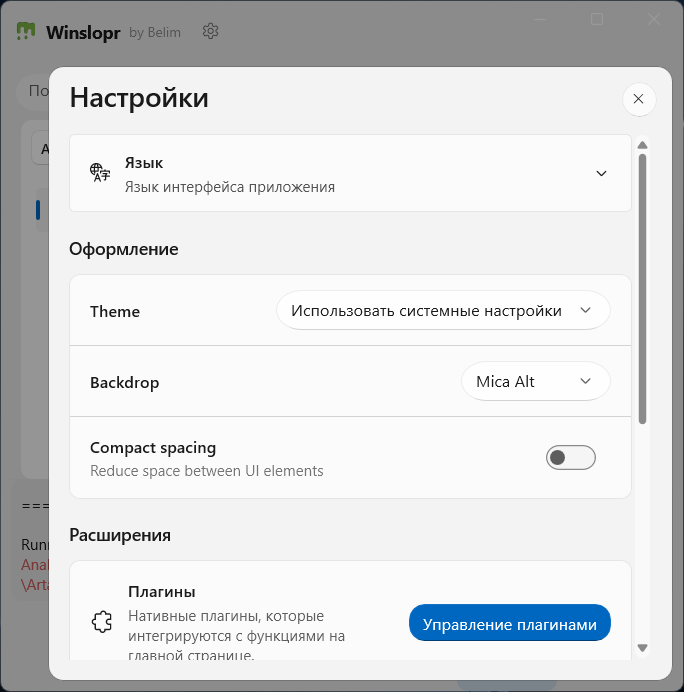Click the scrollbar down arrow

(643, 648)
